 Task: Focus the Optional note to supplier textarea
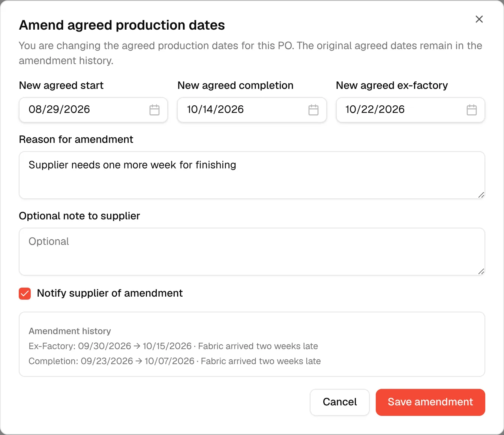tap(252, 252)
